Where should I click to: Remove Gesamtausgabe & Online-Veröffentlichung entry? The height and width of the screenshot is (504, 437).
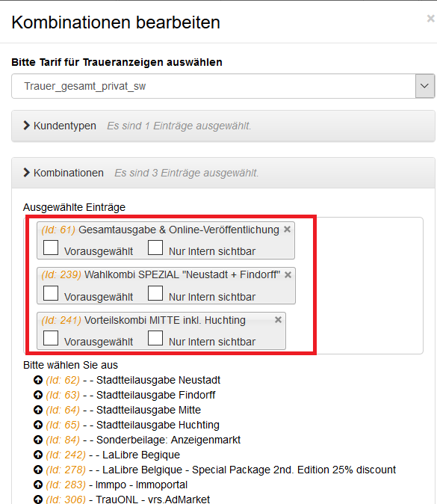click(287, 229)
